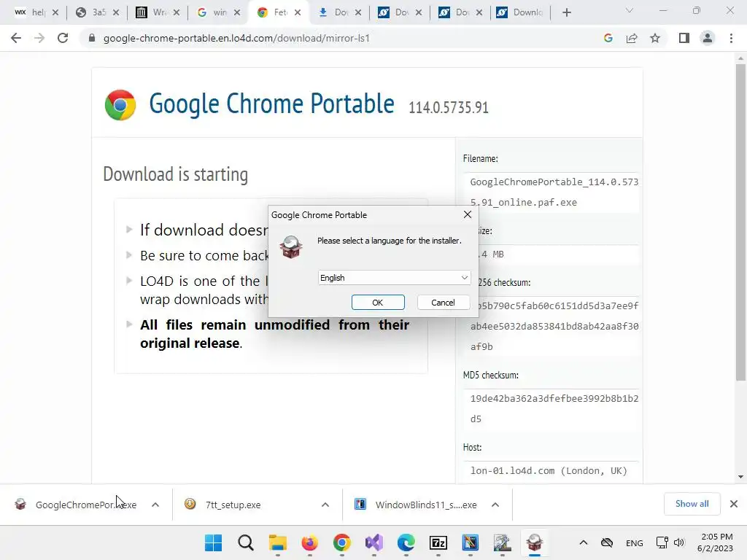Open the browser side panel
The image size is (747, 560).
(684, 38)
